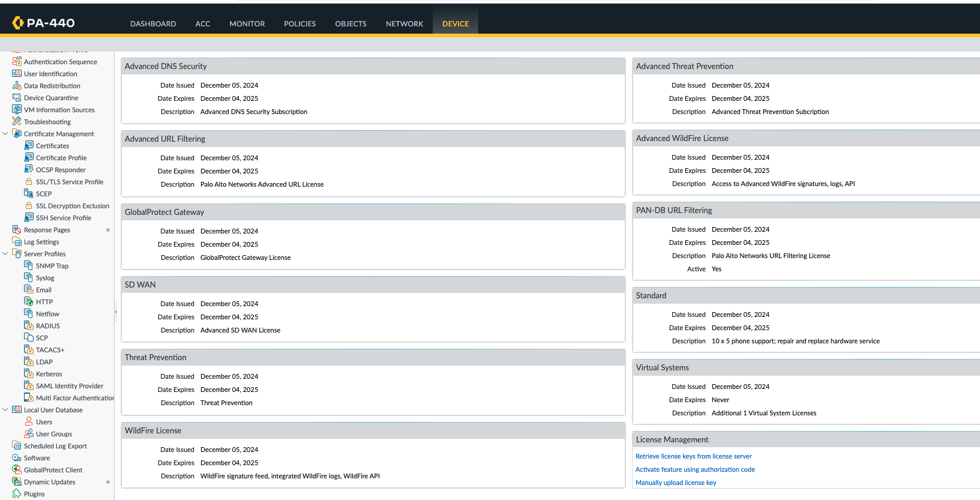Image resolution: width=980 pixels, height=500 pixels.
Task: Click the Advanced DNS Security header
Action: point(373,66)
